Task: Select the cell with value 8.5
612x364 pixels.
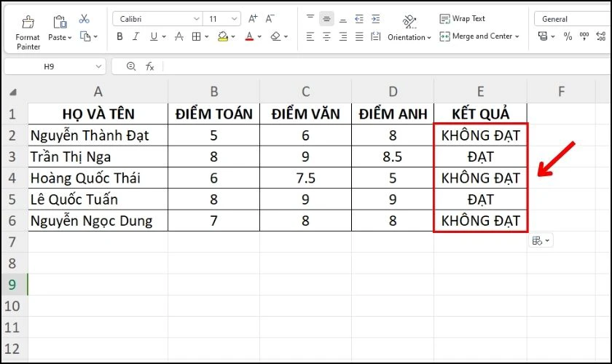Action: click(393, 157)
